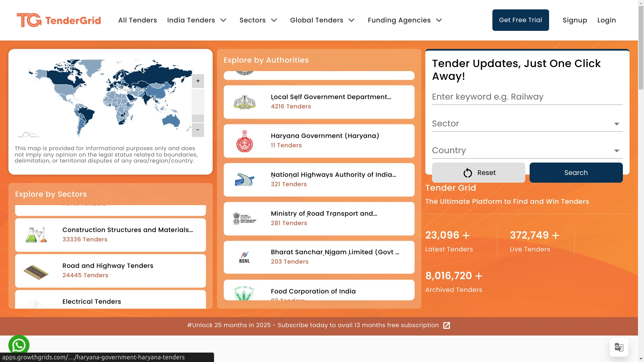Go to Signup page
The height and width of the screenshot is (362, 644).
pyautogui.click(x=575, y=20)
